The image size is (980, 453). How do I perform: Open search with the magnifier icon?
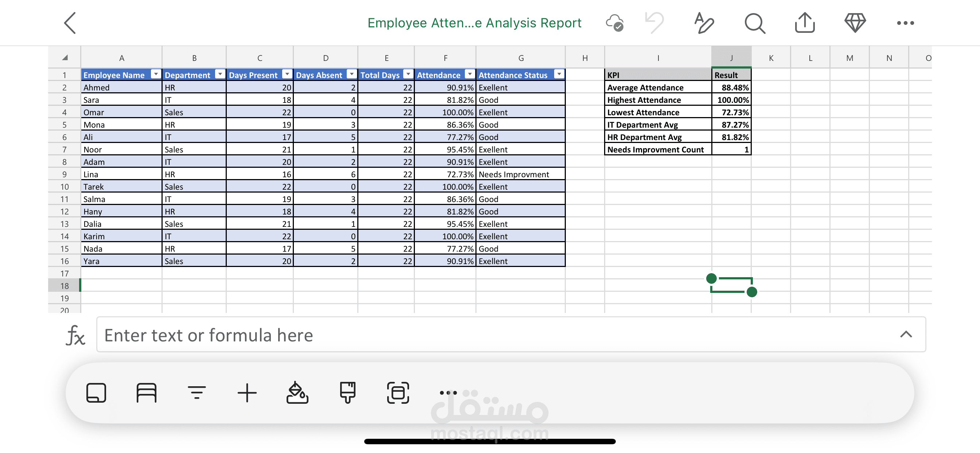click(755, 24)
